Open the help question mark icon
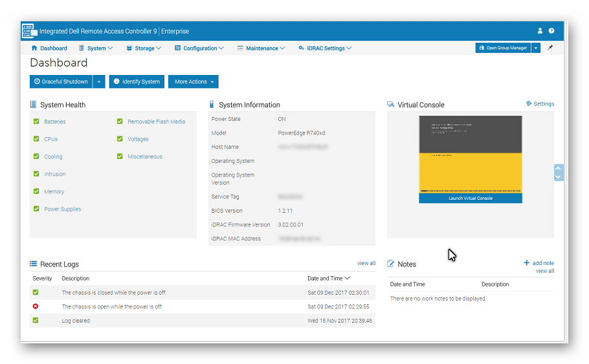Viewport: 589px width, 364px height. tap(551, 31)
